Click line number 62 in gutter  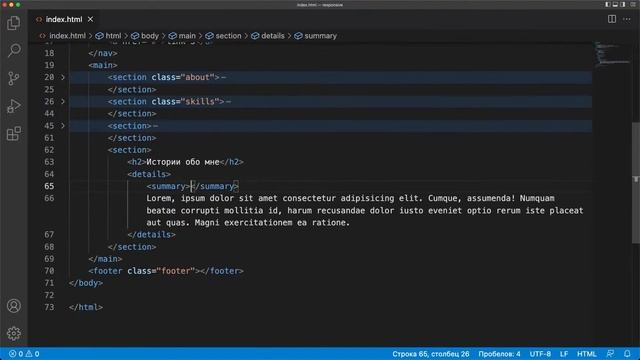pyautogui.click(x=49, y=150)
